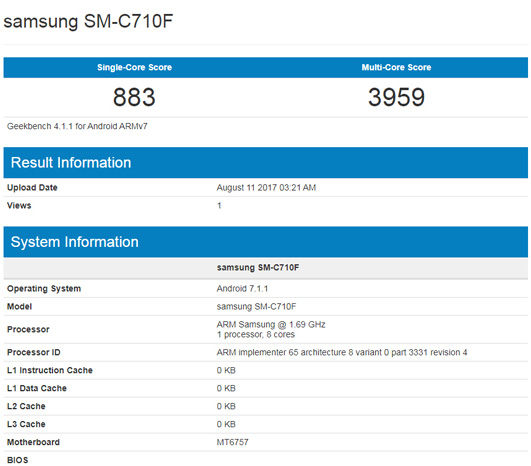Click the Motherboard label
Viewport: 531px width, 466px height.
[x=33, y=442]
